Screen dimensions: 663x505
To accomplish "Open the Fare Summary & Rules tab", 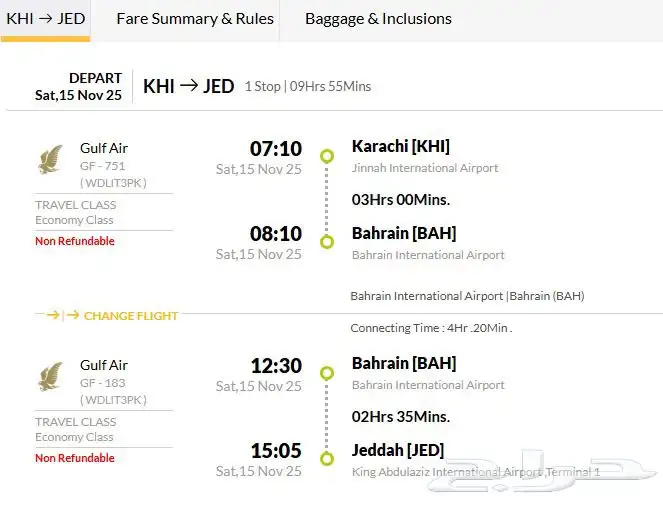I will tap(195, 19).
